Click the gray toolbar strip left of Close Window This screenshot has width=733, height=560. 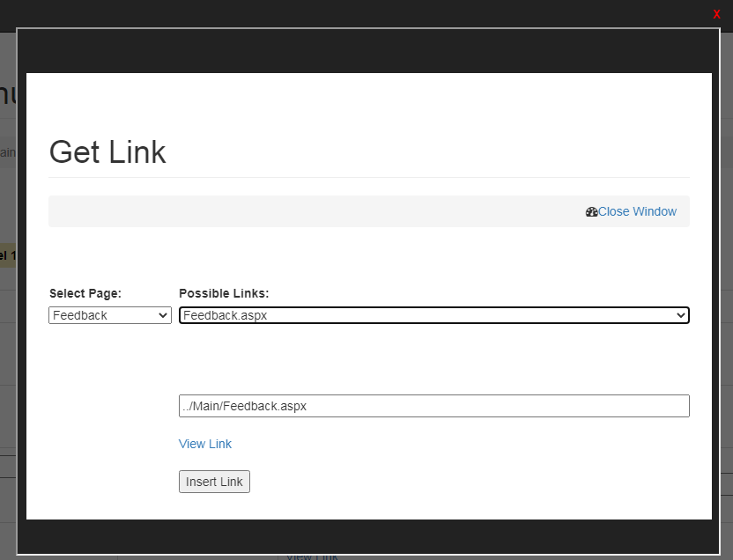[308, 212]
